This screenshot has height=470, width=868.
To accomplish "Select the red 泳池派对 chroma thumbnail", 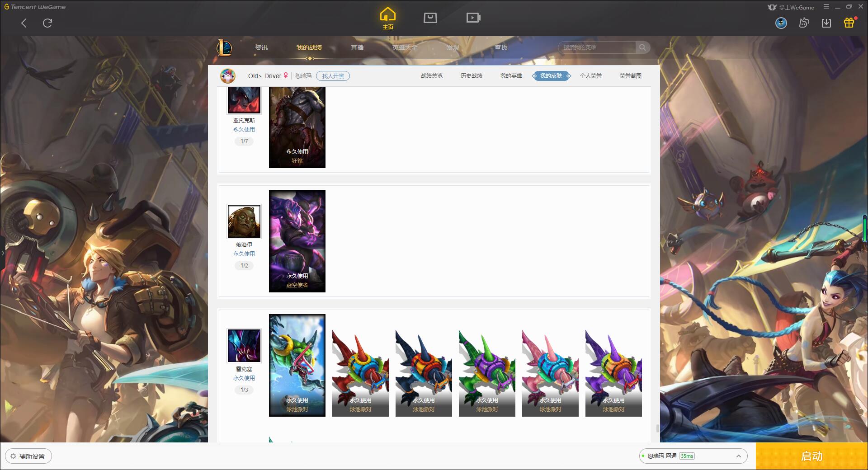I will point(360,373).
